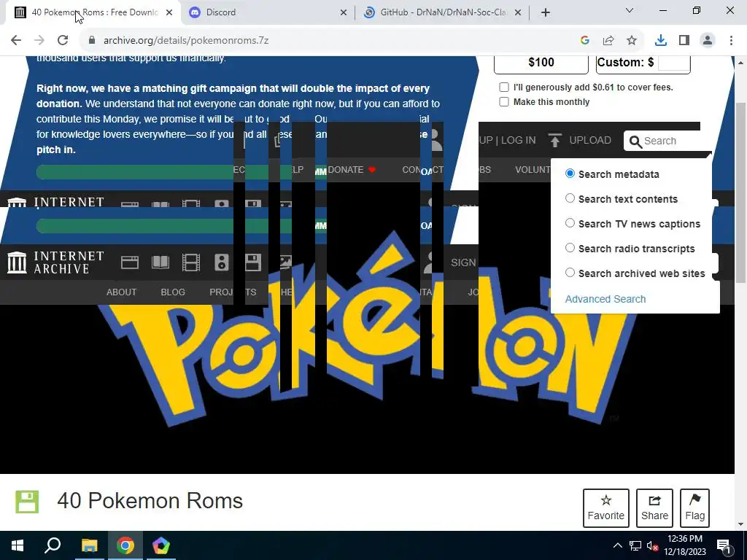747x560 pixels.
Task: Open the Chrome downloads icon
Action: point(661,40)
